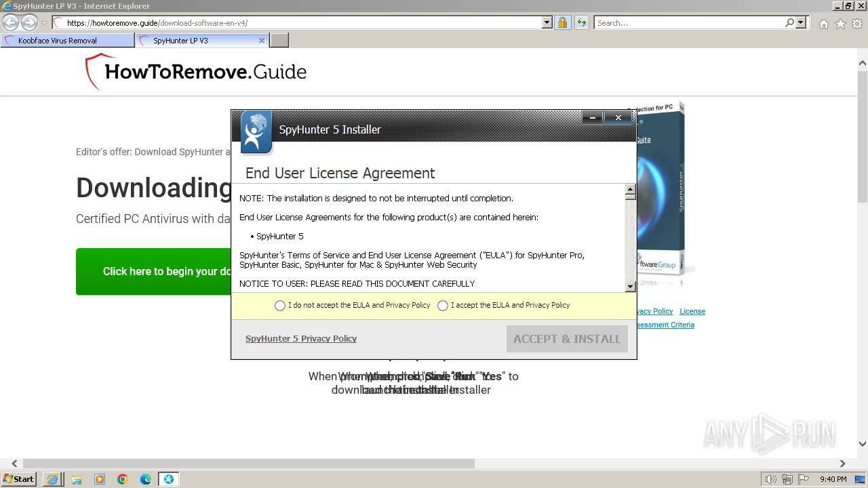This screenshot has width=868, height=488.
Task: Click the SpyHunter 5 bullet in EULA
Action: point(277,236)
